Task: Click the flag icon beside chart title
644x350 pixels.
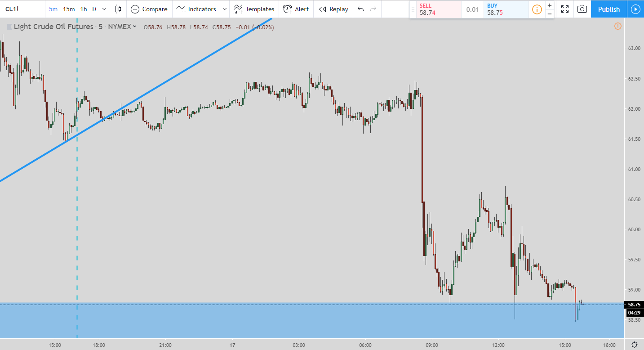Action: tap(9, 27)
